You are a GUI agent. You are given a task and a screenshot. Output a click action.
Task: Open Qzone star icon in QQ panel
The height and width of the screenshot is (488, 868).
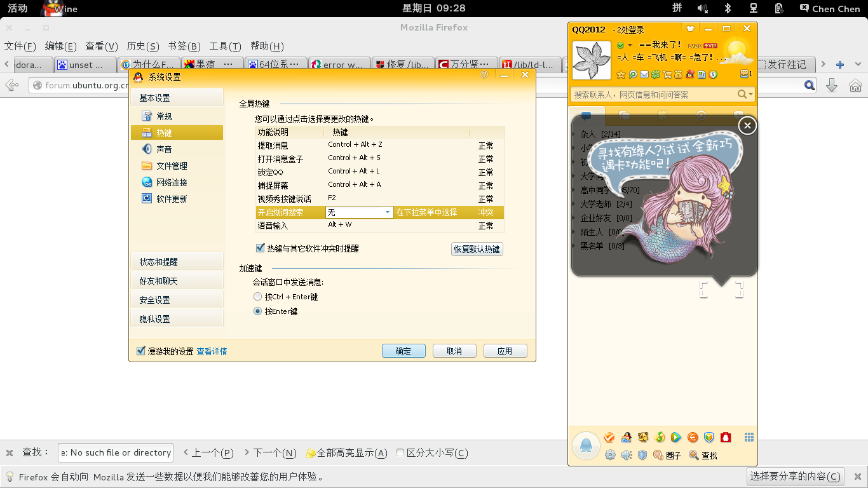coord(621,74)
